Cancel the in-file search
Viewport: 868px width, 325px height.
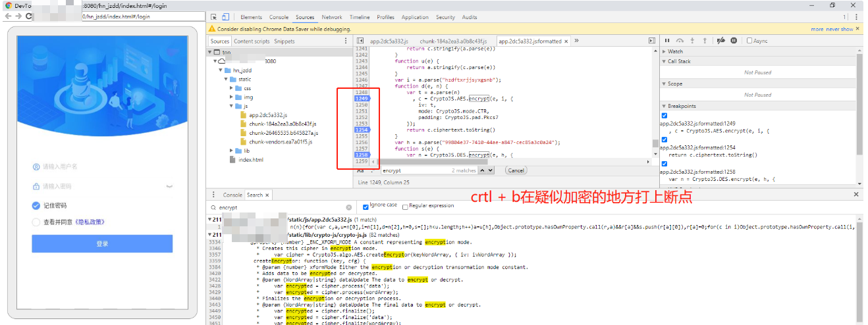click(x=516, y=170)
